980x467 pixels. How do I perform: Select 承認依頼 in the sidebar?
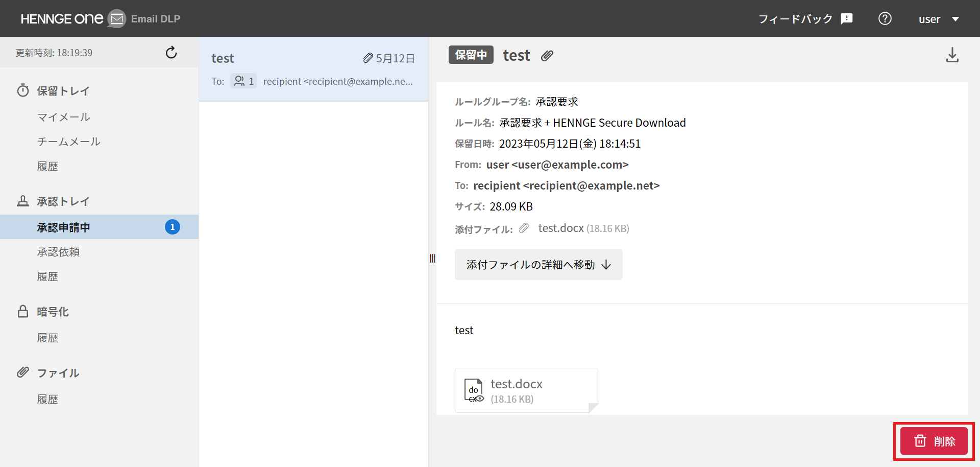click(58, 252)
